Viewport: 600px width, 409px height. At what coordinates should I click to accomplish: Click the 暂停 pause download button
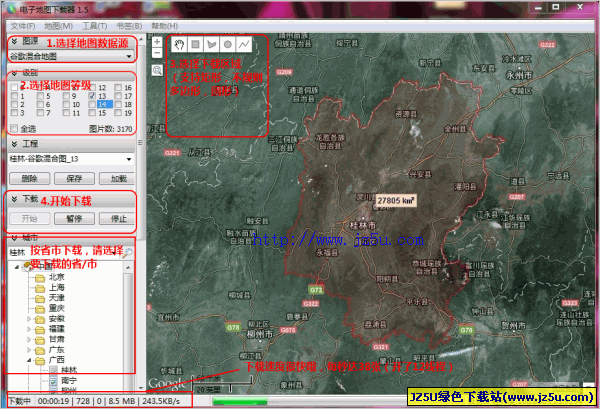(x=74, y=218)
